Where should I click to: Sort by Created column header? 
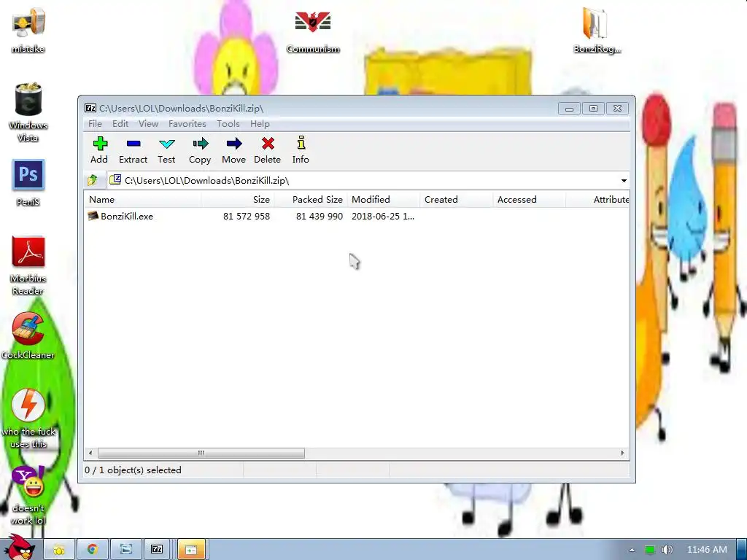(x=457, y=200)
